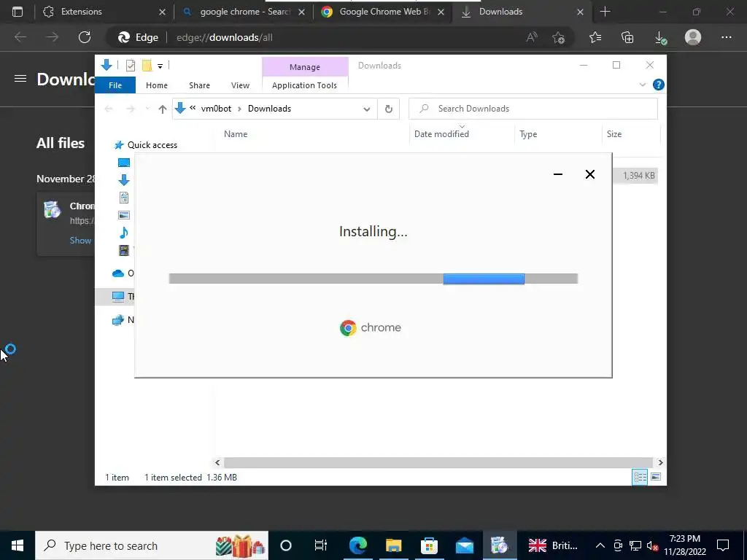Click the Manage contextual tab
This screenshot has width=747, height=560.
pos(305,67)
